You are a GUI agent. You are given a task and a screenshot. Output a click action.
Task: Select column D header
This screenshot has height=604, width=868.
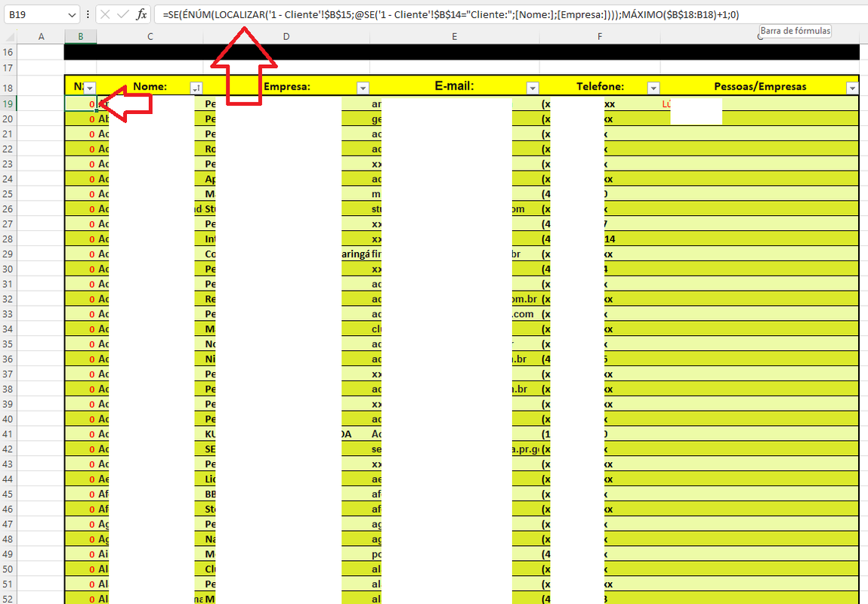click(x=286, y=36)
